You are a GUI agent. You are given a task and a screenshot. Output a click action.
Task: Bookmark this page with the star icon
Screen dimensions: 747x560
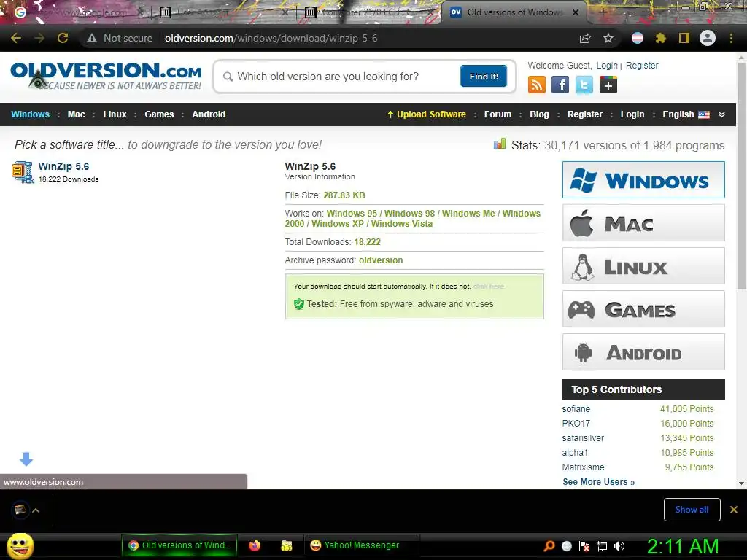click(x=608, y=38)
